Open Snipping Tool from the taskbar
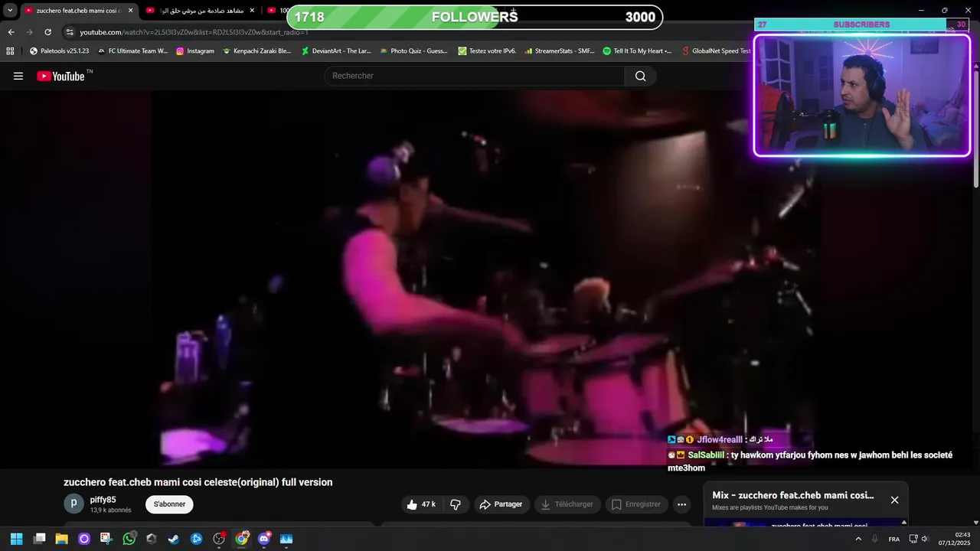This screenshot has height=551, width=980. pyautogui.click(x=106, y=539)
